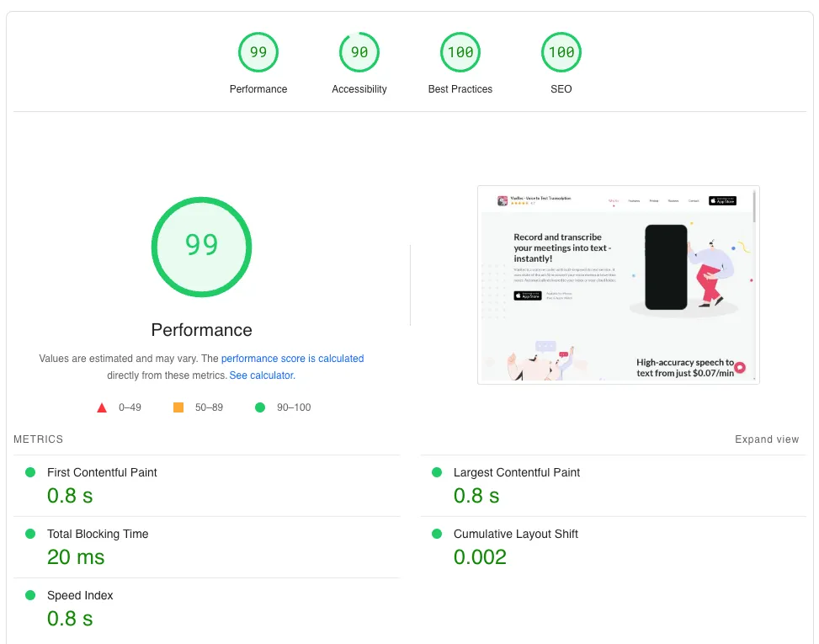Open the "See calculator." link

[x=262, y=375]
